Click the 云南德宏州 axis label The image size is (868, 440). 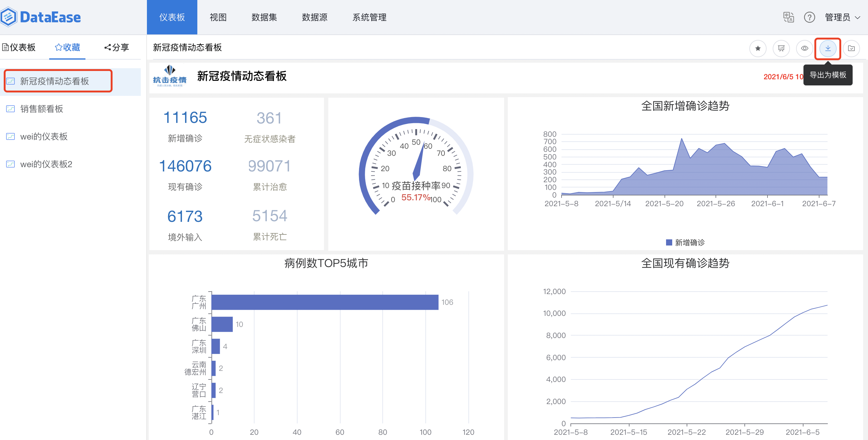pyautogui.click(x=195, y=368)
